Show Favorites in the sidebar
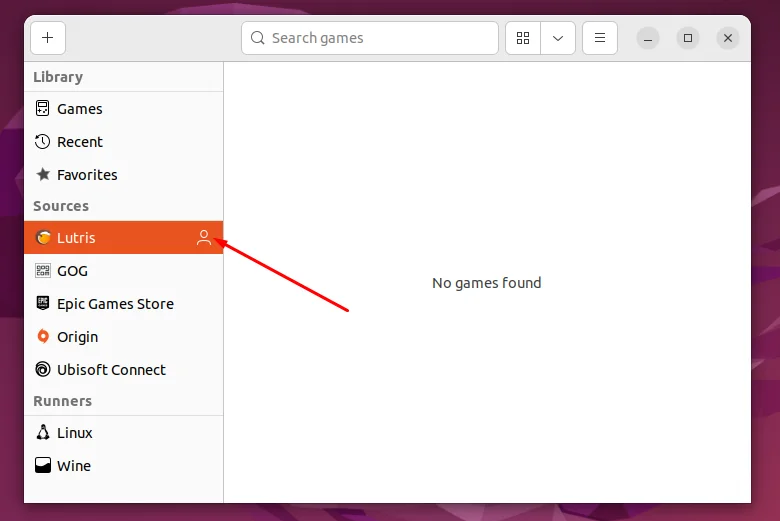780x521 pixels. pos(124,175)
